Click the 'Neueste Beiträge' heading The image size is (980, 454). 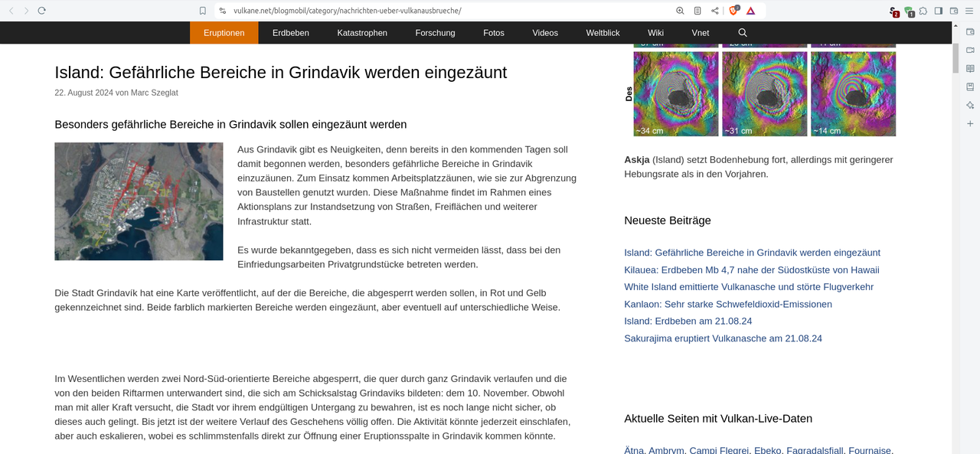[668, 220]
